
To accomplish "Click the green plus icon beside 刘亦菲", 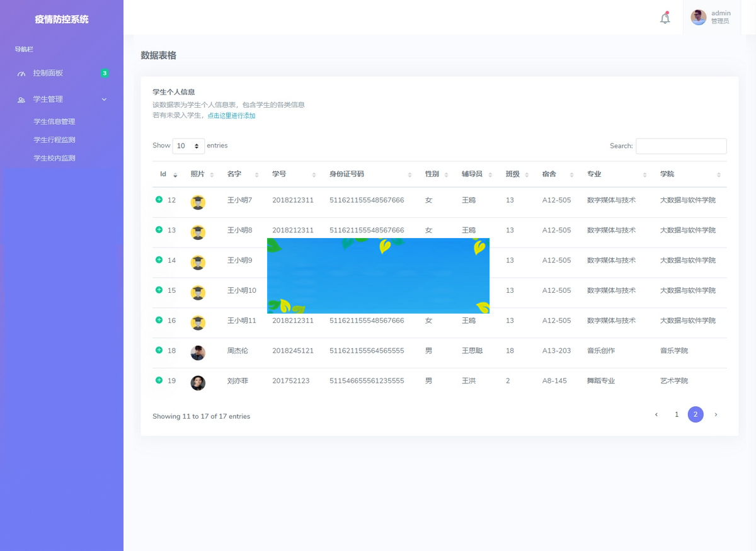I will click(x=158, y=381).
